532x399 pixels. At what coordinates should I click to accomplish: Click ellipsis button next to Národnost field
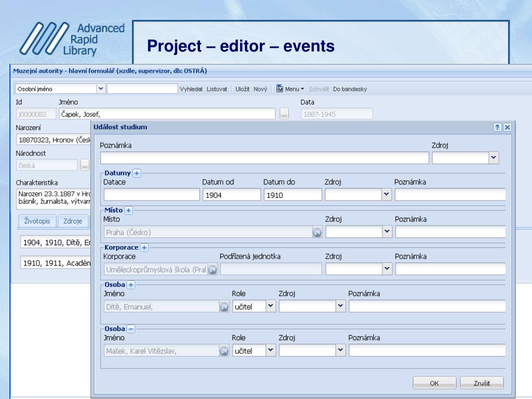85,165
